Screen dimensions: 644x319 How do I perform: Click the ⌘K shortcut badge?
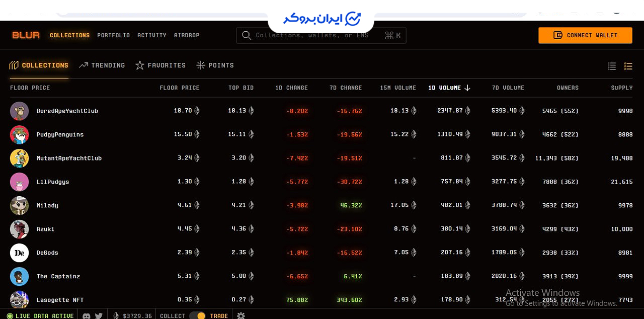pyautogui.click(x=392, y=35)
